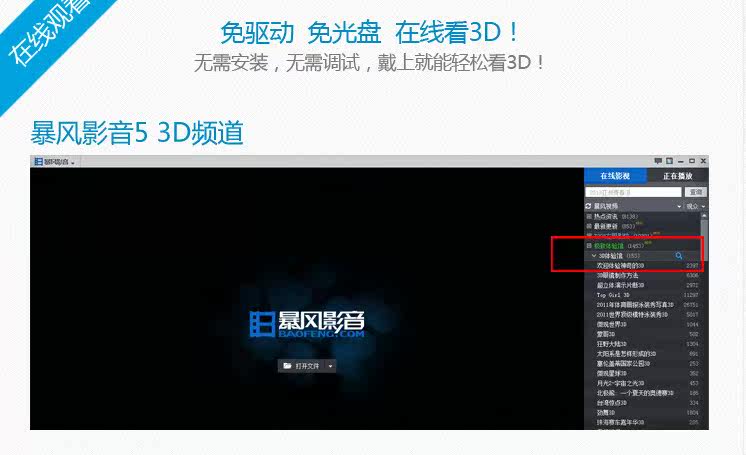Click the skin icon beside the speech bubble

[669, 161]
